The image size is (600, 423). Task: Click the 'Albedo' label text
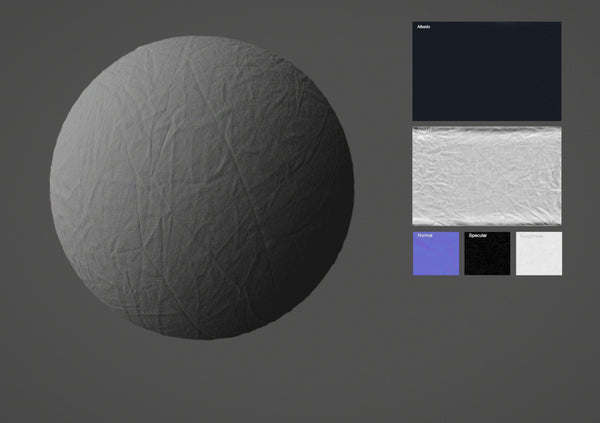[x=424, y=27]
